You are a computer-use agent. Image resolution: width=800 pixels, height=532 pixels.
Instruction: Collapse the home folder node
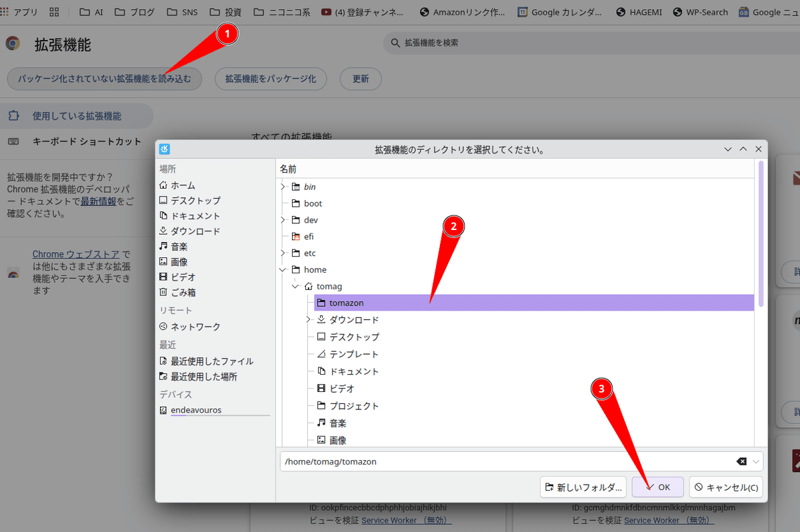[283, 270]
